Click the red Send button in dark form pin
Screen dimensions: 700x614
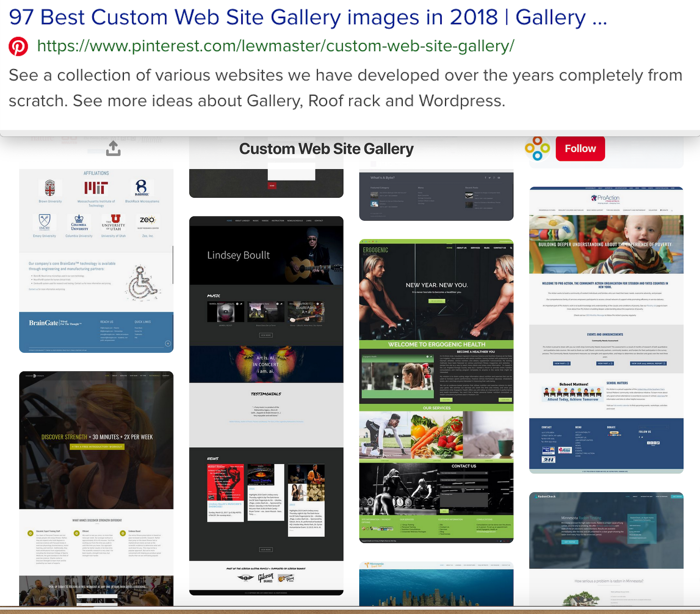[x=272, y=185]
